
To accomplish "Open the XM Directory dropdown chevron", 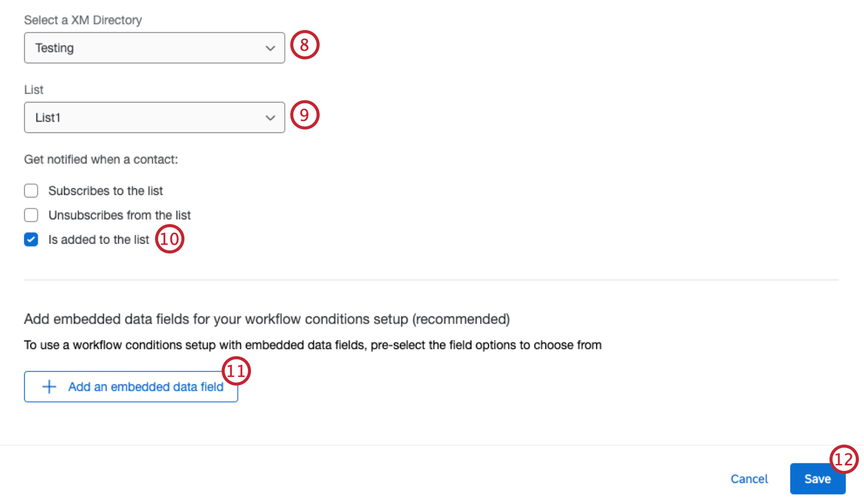I will click(x=270, y=48).
